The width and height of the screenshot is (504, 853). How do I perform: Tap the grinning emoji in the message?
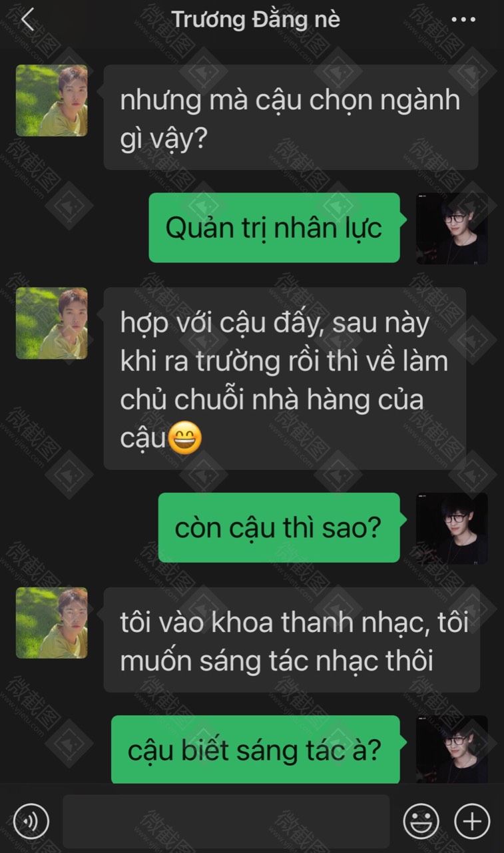[x=186, y=438]
